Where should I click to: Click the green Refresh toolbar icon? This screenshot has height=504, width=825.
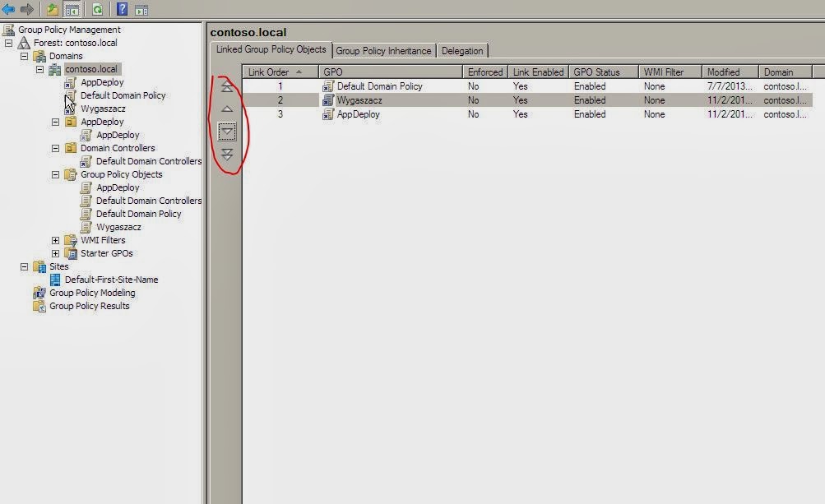(97, 9)
